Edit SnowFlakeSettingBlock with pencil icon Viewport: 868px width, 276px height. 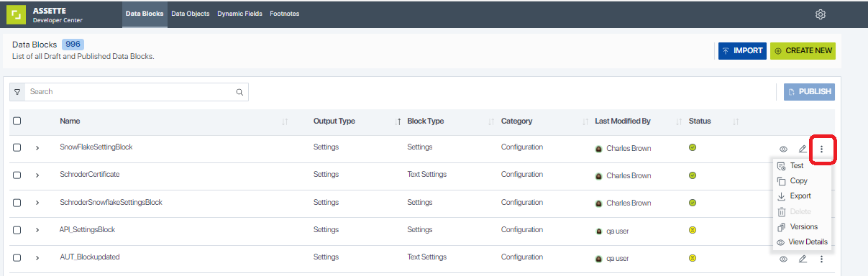pyautogui.click(x=803, y=149)
